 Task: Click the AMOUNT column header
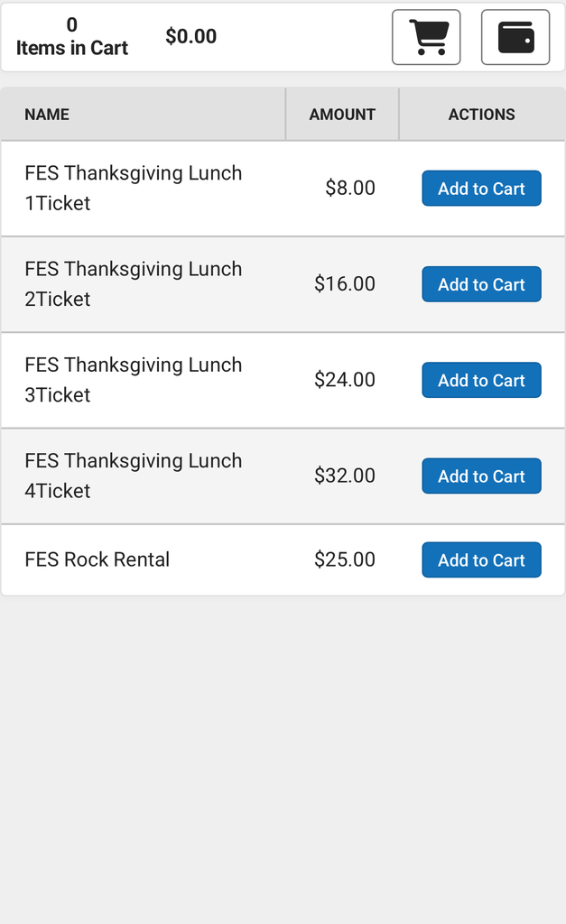point(342,115)
